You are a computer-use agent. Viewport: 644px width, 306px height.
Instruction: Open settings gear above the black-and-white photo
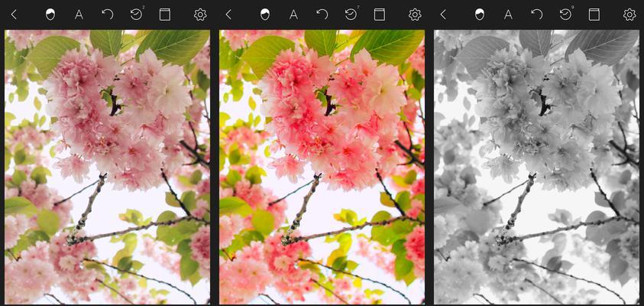pyautogui.click(x=629, y=15)
